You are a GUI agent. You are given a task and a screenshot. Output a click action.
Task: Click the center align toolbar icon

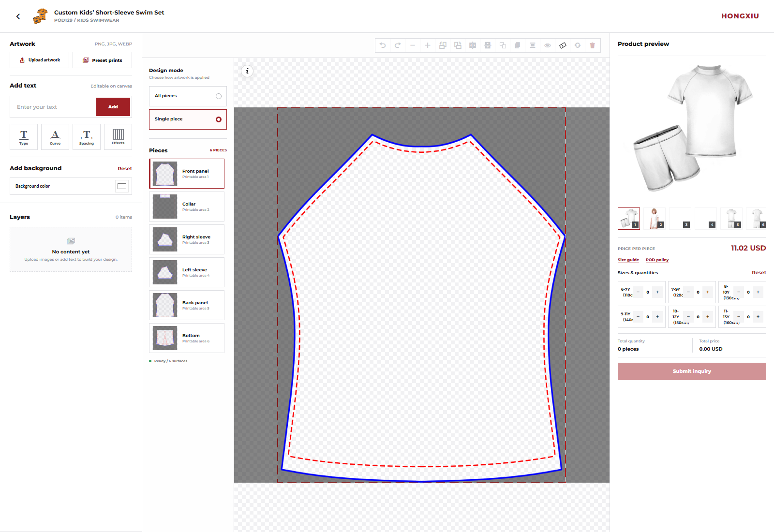(x=533, y=45)
